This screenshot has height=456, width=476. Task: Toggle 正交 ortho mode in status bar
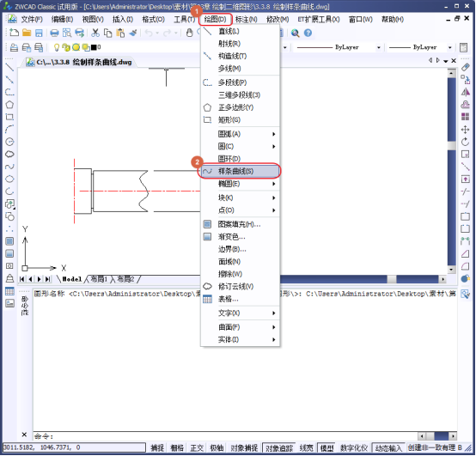point(197,447)
